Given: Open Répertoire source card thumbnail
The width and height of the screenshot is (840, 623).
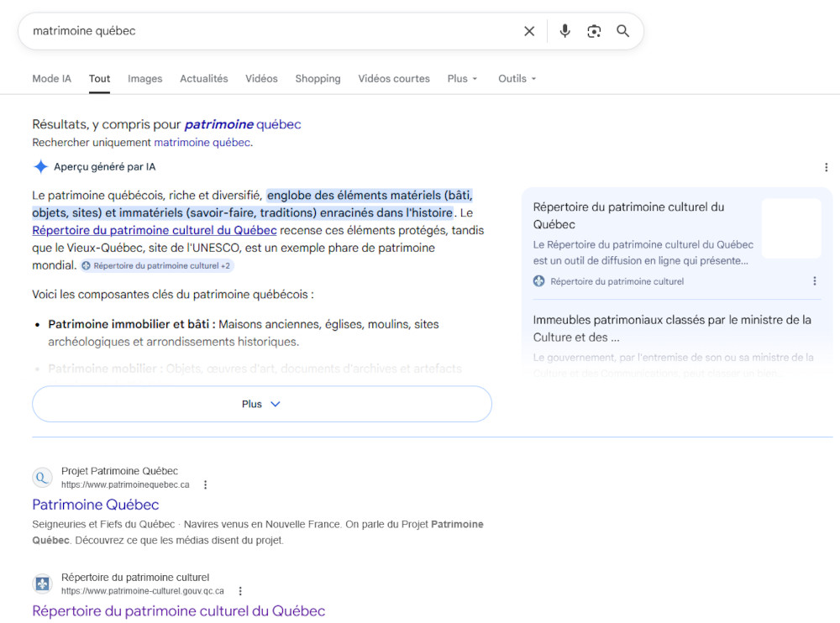Looking at the screenshot, I should (790, 228).
